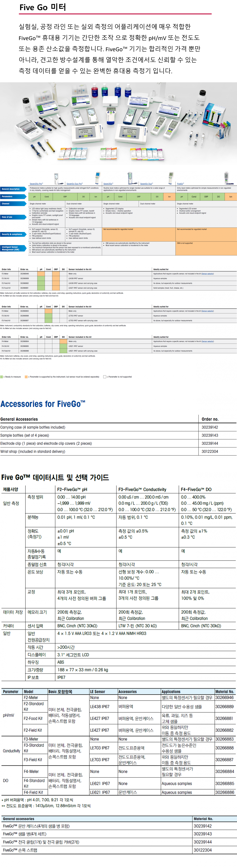237x868 pixels.
Task: Click the white Parameter not supported legend square
Action: tap(104, 377)
